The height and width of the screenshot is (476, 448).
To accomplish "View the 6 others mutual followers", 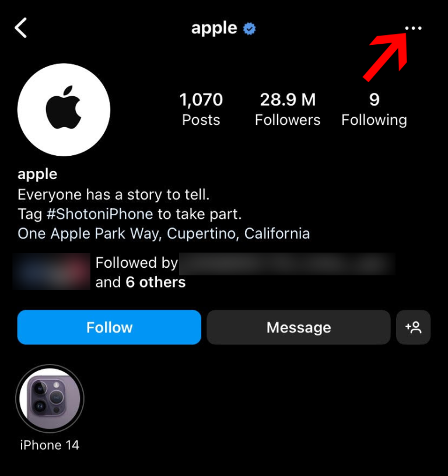I will click(155, 282).
